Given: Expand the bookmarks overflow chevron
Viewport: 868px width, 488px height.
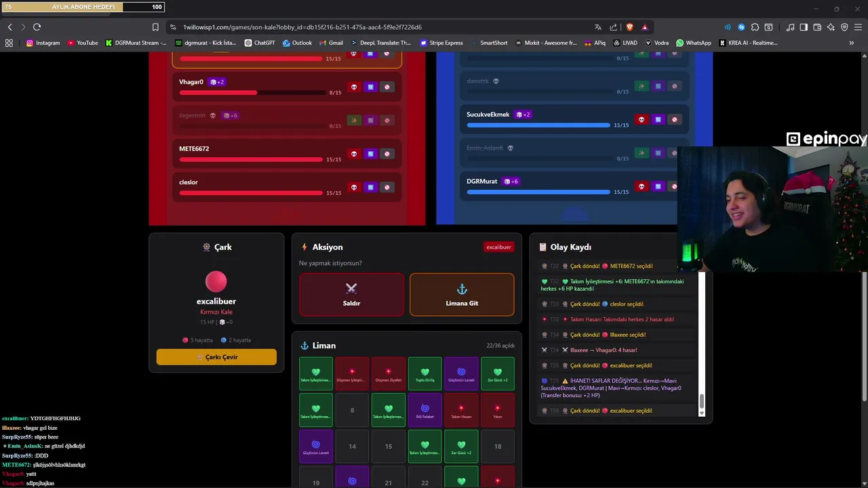Looking at the screenshot, I should click(x=852, y=43).
